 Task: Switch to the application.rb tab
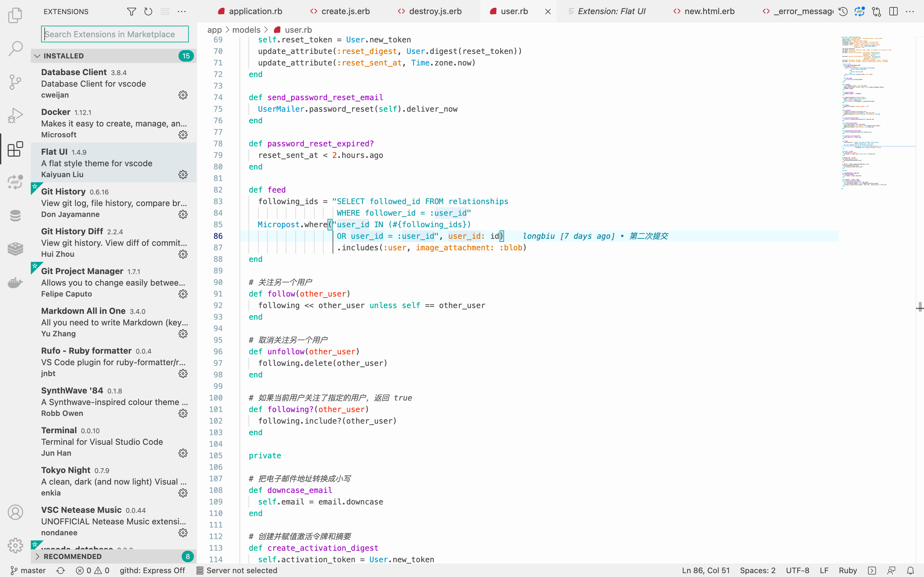(250, 12)
